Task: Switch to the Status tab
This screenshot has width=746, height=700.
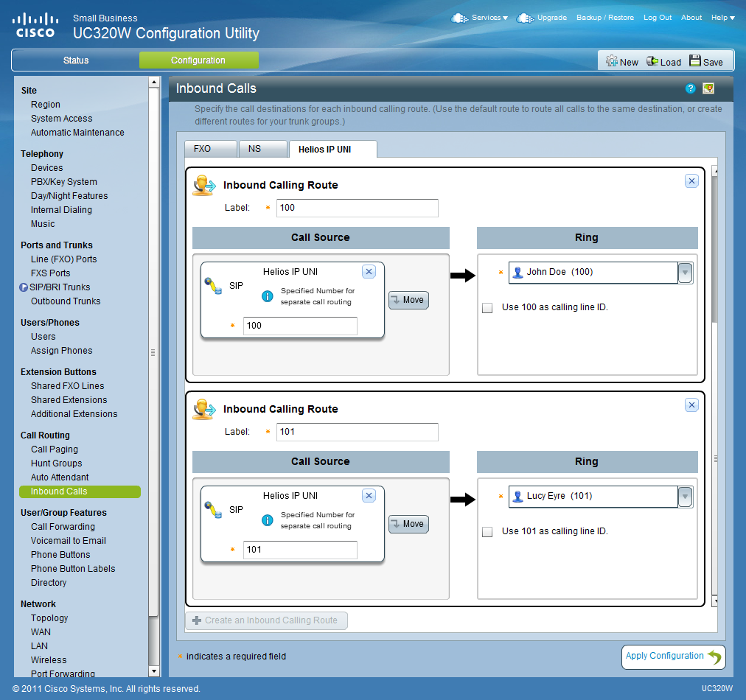Action: 75,60
